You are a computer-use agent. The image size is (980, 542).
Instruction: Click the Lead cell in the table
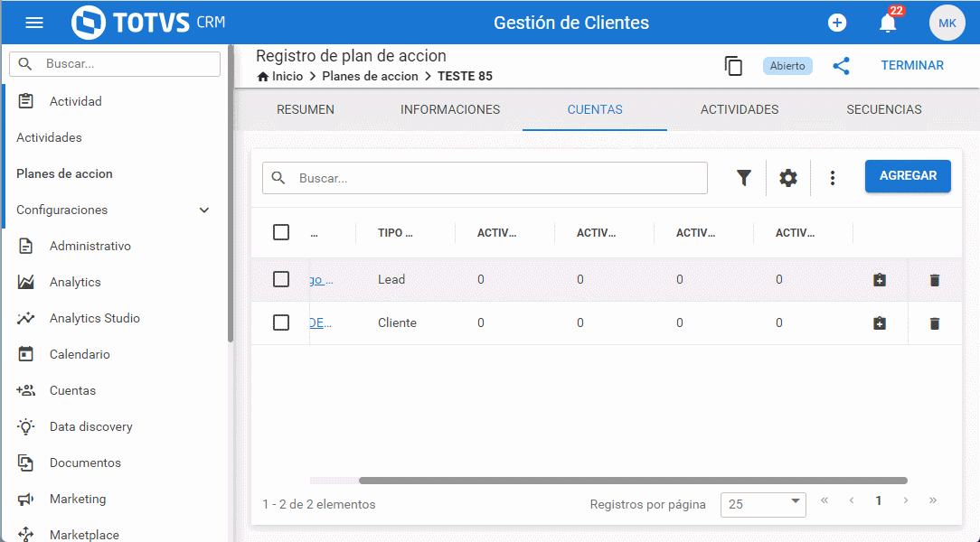pos(391,279)
